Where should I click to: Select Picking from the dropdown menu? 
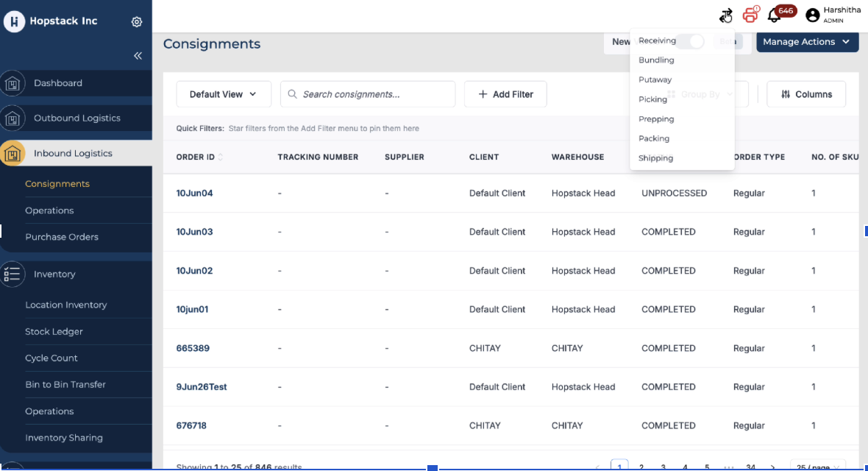[652, 99]
